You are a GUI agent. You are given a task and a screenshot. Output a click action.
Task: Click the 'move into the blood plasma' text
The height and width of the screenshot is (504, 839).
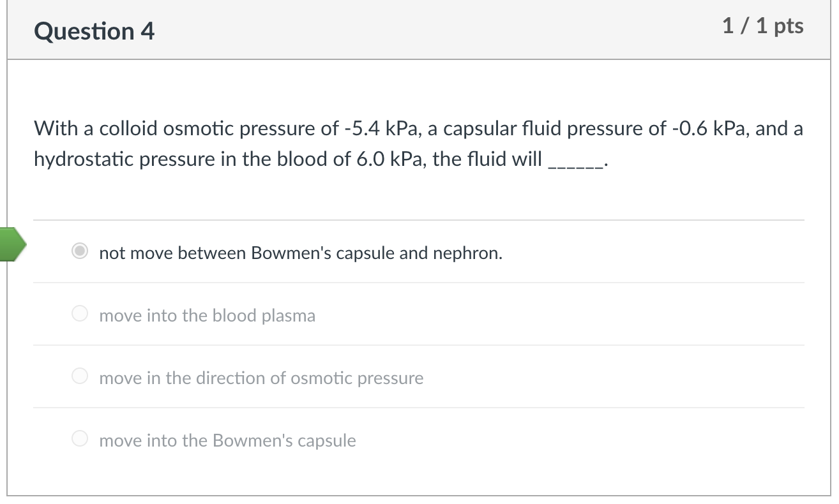tap(207, 315)
